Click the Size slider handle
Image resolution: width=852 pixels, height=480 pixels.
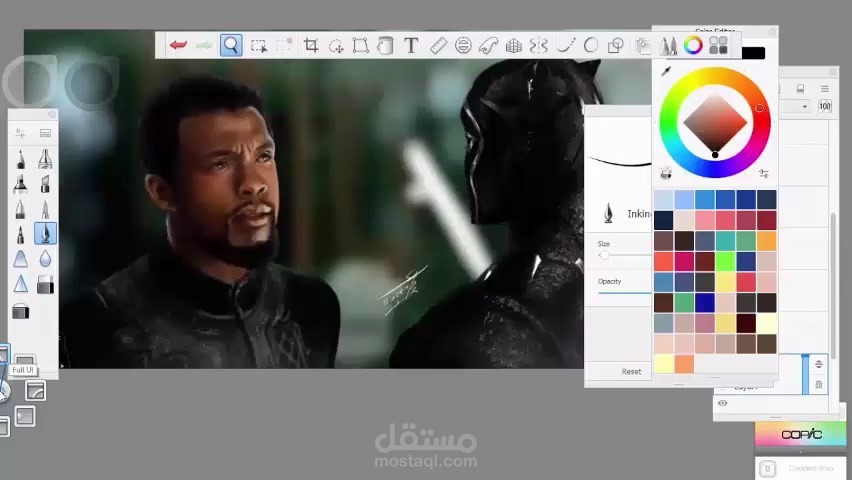pos(604,255)
